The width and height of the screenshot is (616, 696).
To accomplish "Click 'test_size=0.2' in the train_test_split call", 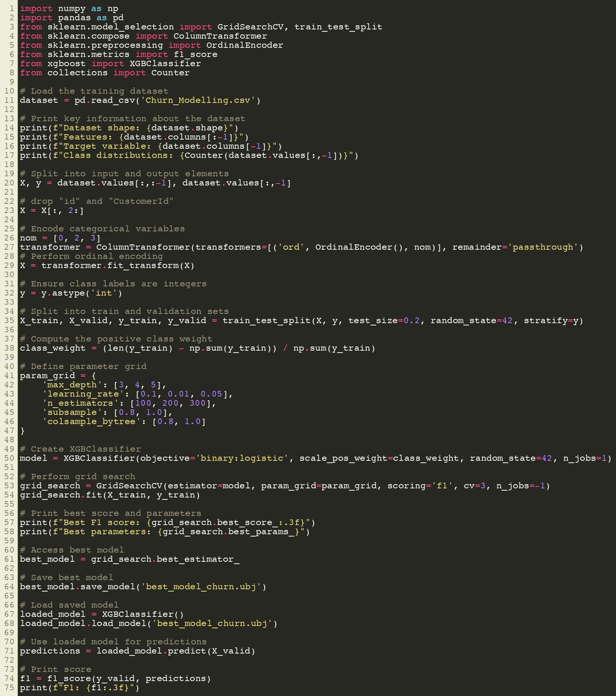I will (383, 321).
